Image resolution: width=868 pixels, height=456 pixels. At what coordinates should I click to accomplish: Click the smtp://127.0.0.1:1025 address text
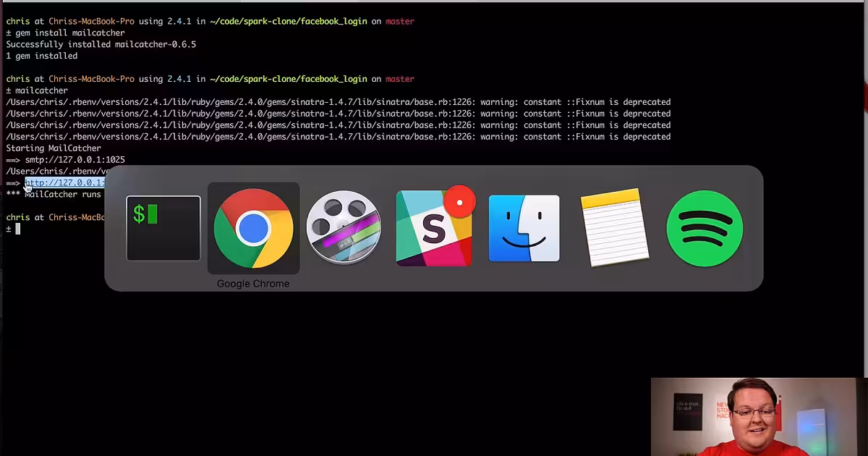[x=75, y=159]
